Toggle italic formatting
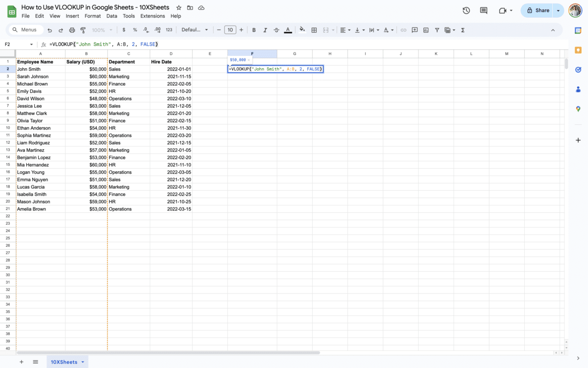Screen dimensions: 588x368 click(x=265, y=30)
